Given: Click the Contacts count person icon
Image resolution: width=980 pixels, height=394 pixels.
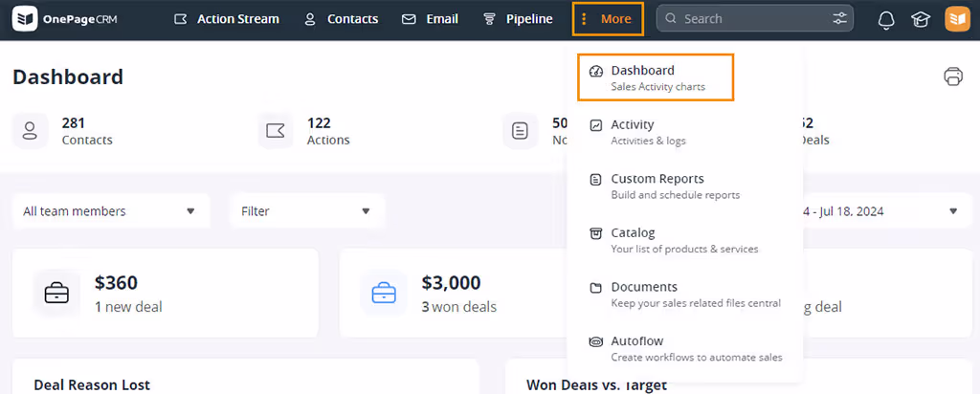Looking at the screenshot, I should (31, 131).
